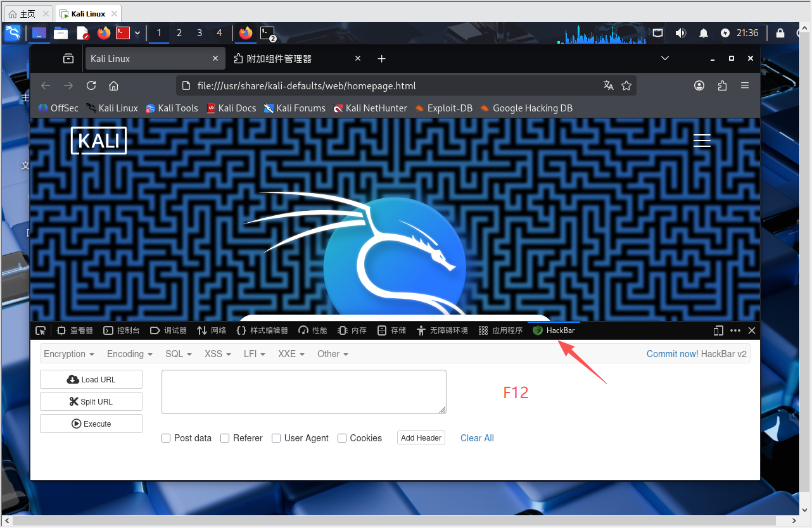Open the network connection tray icon

658,33
